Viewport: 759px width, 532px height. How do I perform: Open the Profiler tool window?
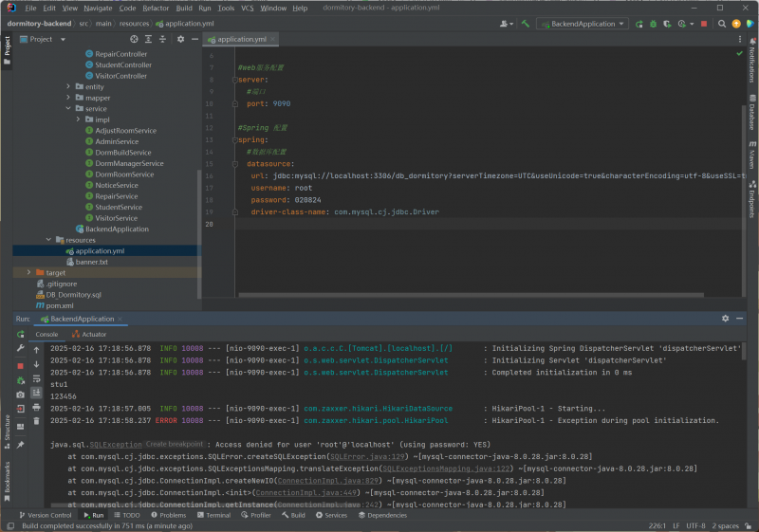(x=256, y=515)
